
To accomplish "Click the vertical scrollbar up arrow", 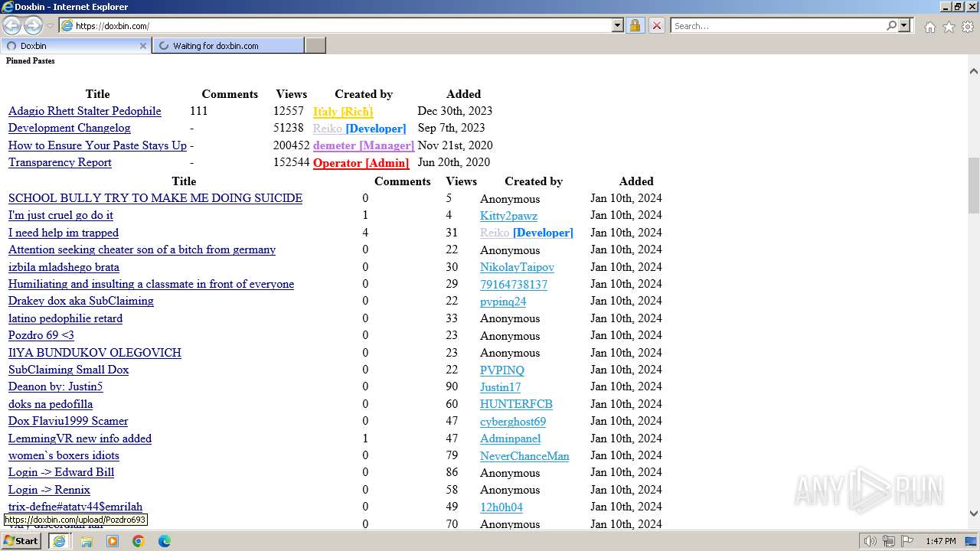I will coord(974,71).
